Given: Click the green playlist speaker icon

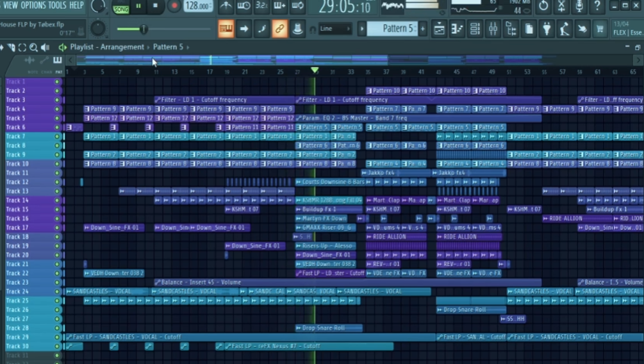Looking at the screenshot, I should (62, 47).
